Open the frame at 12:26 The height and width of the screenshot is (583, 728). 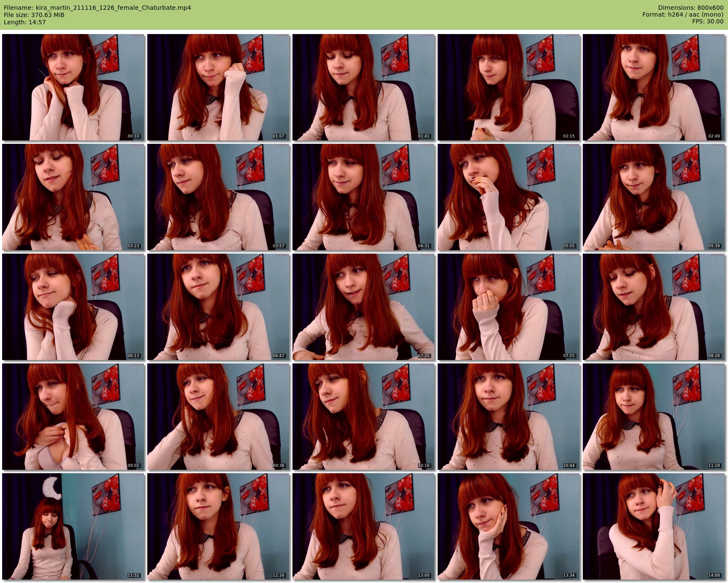click(218, 526)
